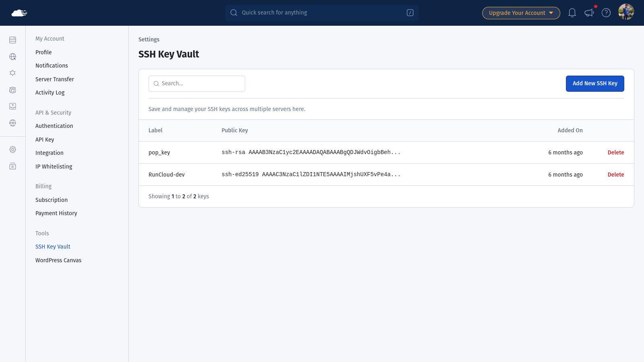This screenshot has width=644, height=362.
Task: Open API Key settings
Action: (x=45, y=140)
